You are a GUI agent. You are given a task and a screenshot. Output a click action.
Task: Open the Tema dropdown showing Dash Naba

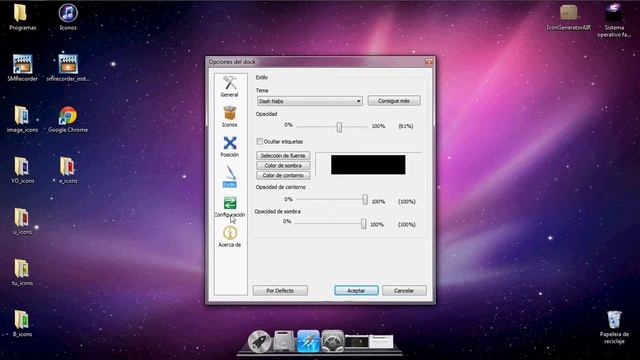click(x=309, y=101)
